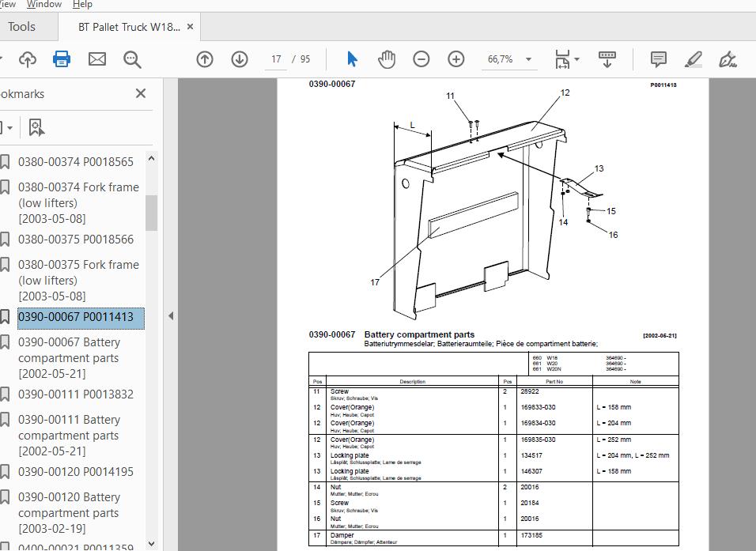Viewport: 756px width, 551px height.
Task: Select highlighted bookmark 0390-00067 P0011413
Action: pyautogui.click(x=81, y=318)
